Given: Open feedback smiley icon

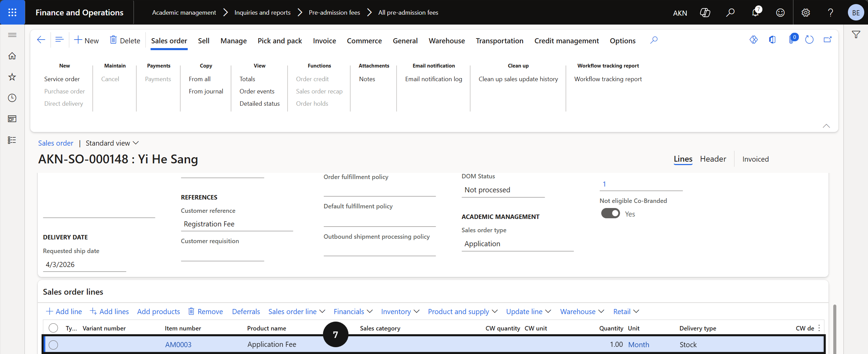Looking at the screenshot, I should [x=780, y=13].
